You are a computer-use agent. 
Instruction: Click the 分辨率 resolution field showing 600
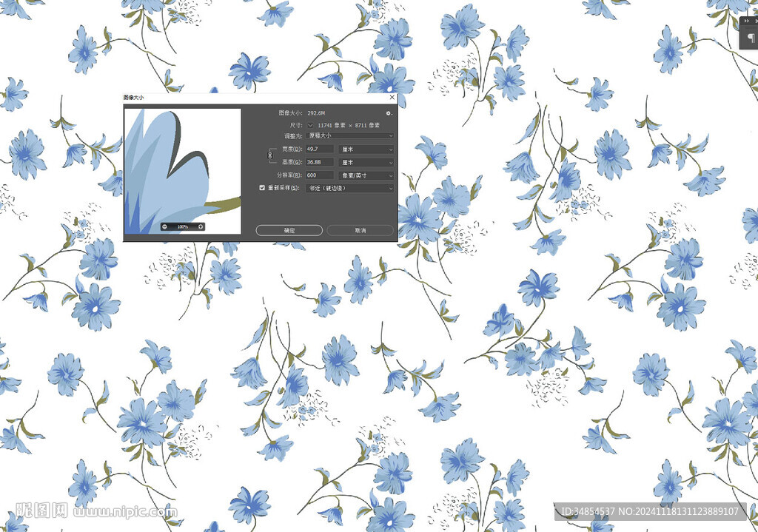coord(320,175)
